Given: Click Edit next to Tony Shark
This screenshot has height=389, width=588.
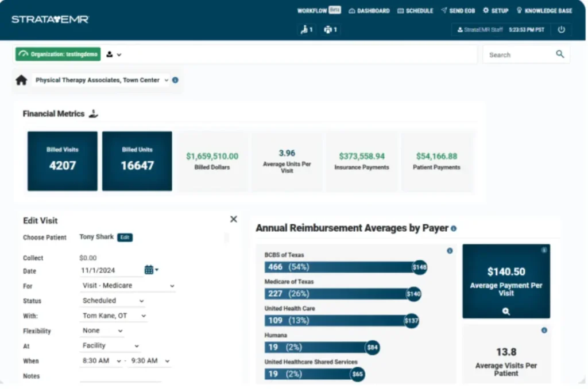Looking at the screenshot, I should [126, 236].
